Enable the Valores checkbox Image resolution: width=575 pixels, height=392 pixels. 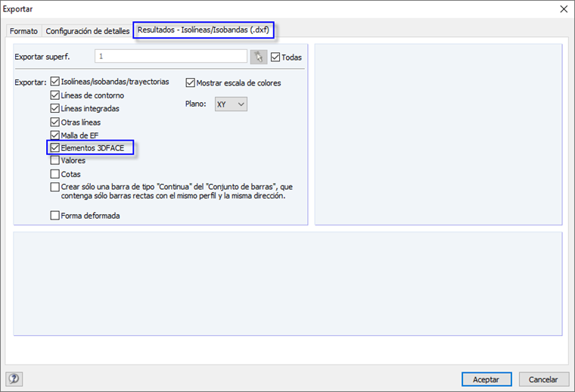[55, 160]
